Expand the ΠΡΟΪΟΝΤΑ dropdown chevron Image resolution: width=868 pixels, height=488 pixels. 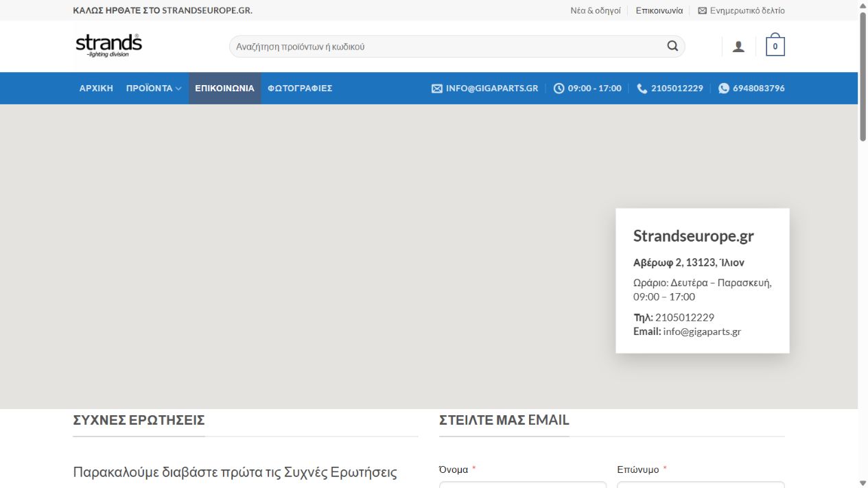(178, 89)
